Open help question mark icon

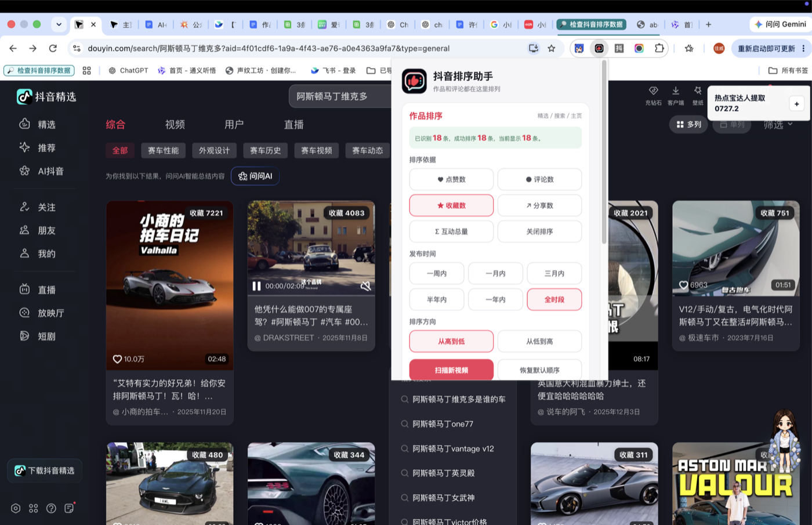pos(51,508)
